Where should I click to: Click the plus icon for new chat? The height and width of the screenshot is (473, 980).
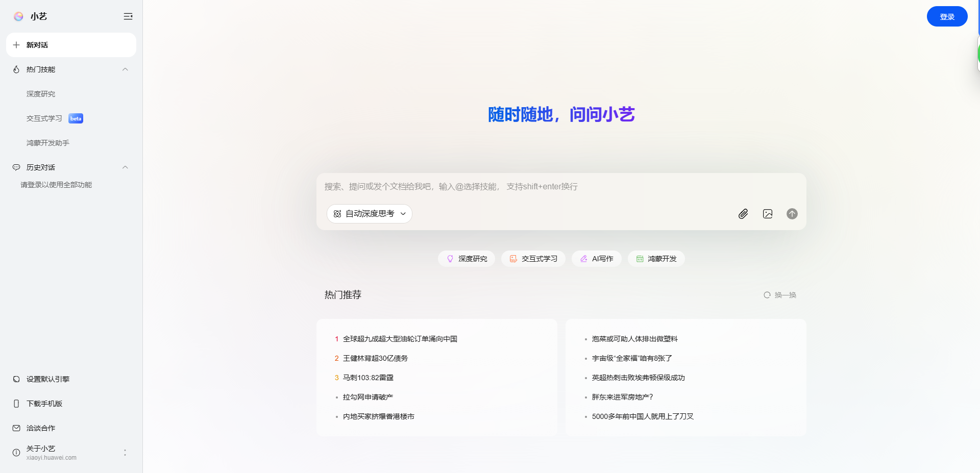coord(16,45)
